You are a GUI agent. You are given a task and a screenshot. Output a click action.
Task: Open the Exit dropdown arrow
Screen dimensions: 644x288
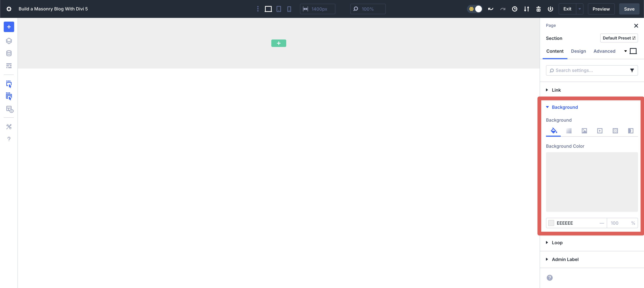tap(580, 9)
